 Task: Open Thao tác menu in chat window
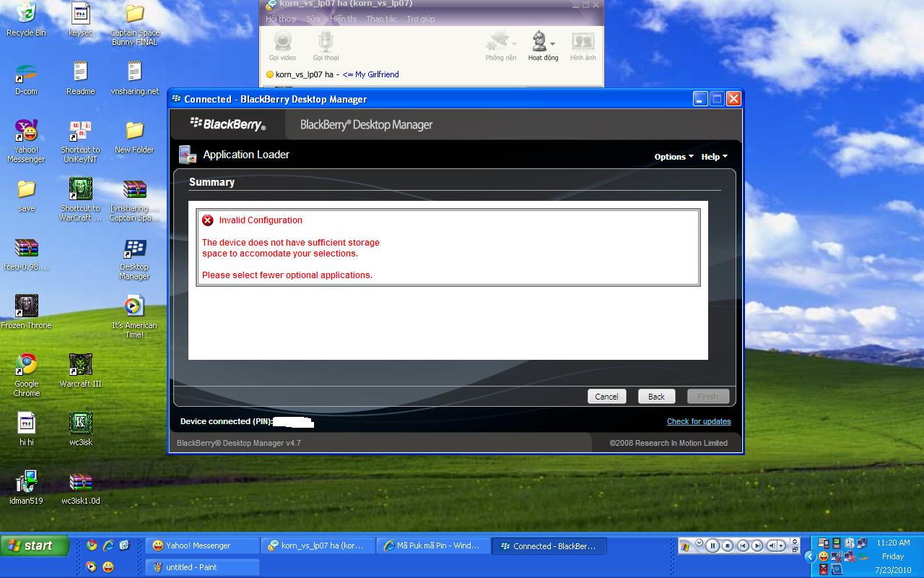pyautogui.click(x=381, y=19)
